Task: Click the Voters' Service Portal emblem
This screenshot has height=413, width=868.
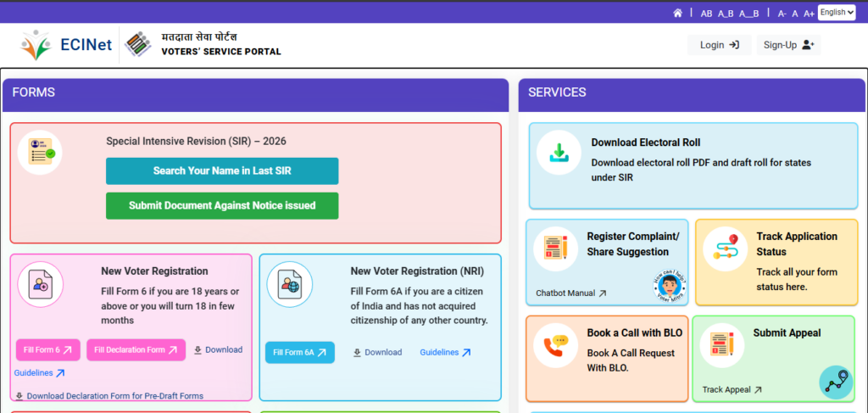Action: [x=138, y=45]
